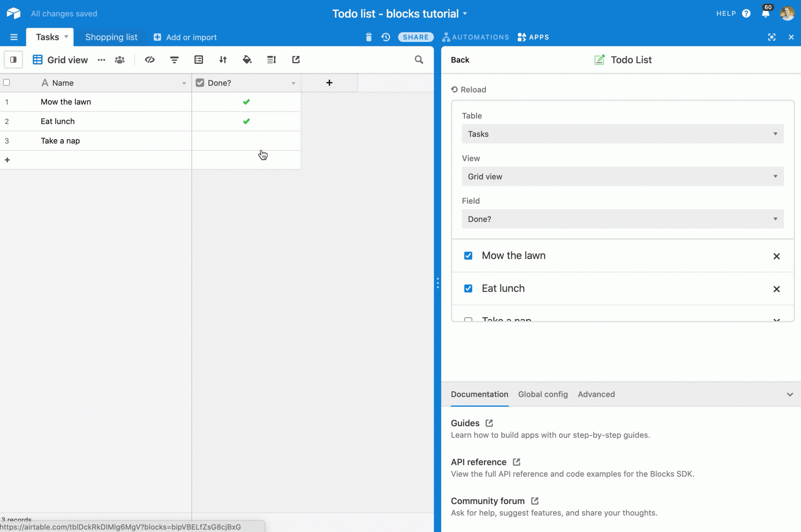Open the trash via the trash icon
Screen dimensions: 801x532
[x=369, y=37]
